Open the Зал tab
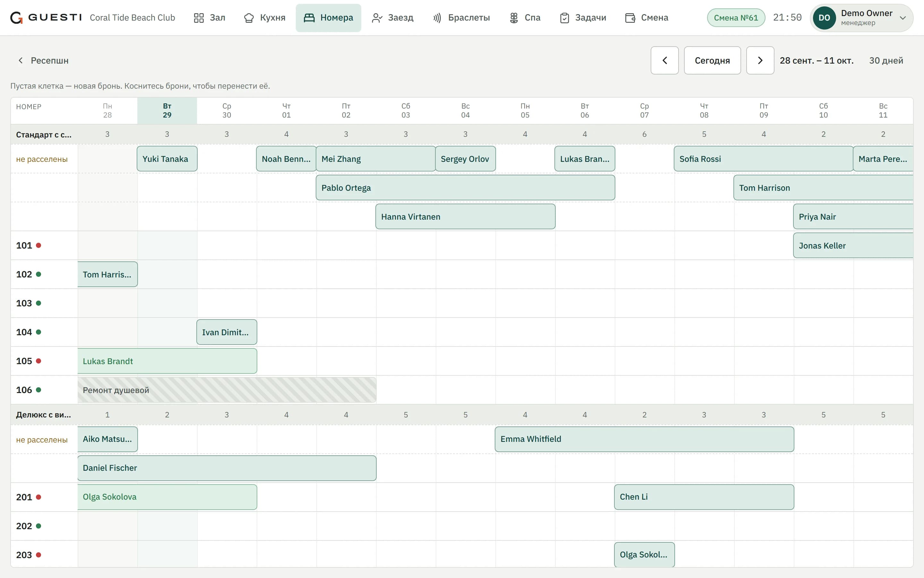 [210, 18]
